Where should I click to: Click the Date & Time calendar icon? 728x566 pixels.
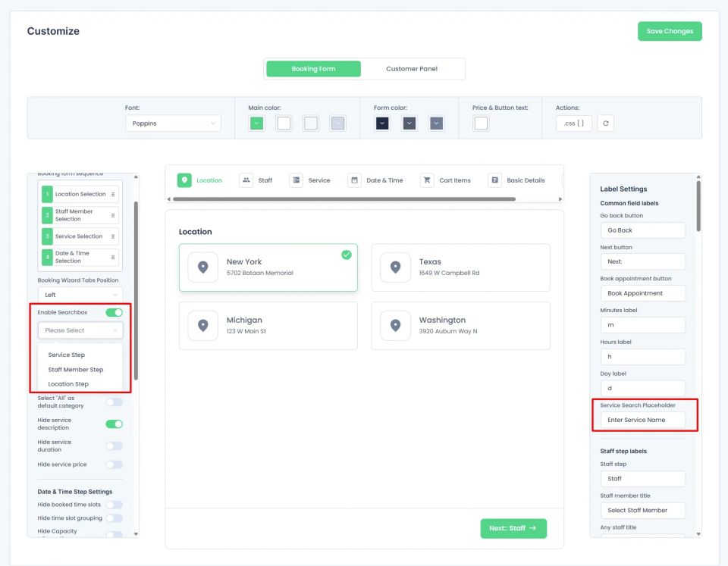pos(354,180)
